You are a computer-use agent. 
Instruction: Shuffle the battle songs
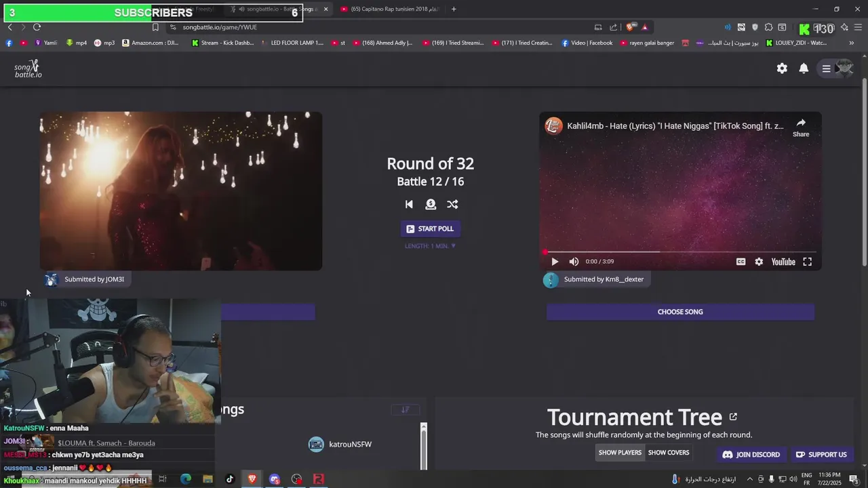click(452, 204)
